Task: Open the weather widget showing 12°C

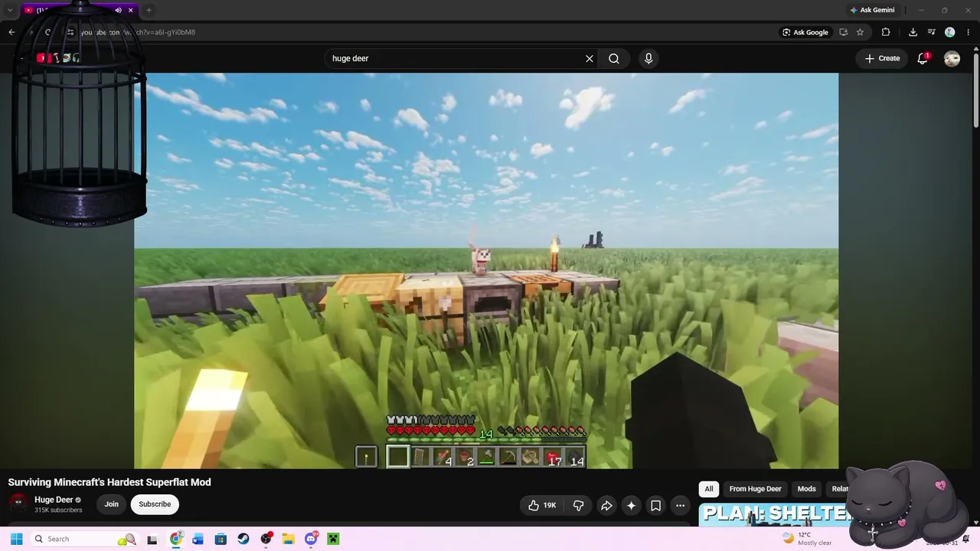Action: point(807,539)
